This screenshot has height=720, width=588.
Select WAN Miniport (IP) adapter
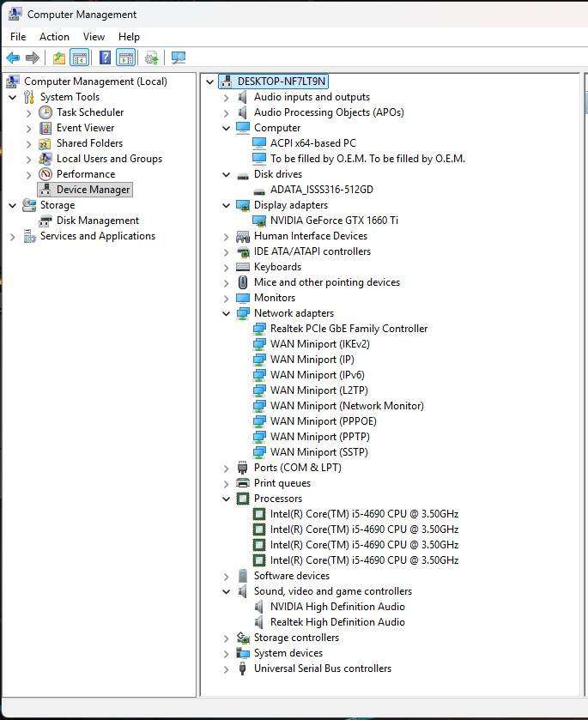pyautogui.click(x=312, y=360)
